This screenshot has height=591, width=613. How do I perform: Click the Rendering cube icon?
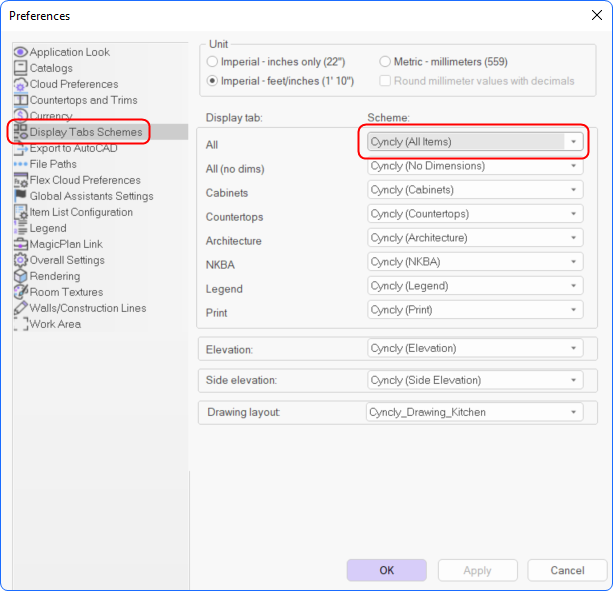(x=21, y=276)
